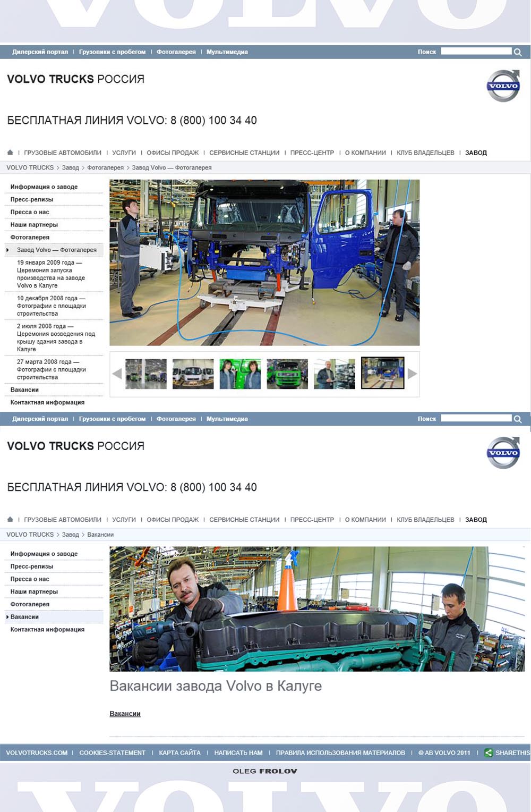Open Грузовики с пробегом on the gallery page

point(112,52)
